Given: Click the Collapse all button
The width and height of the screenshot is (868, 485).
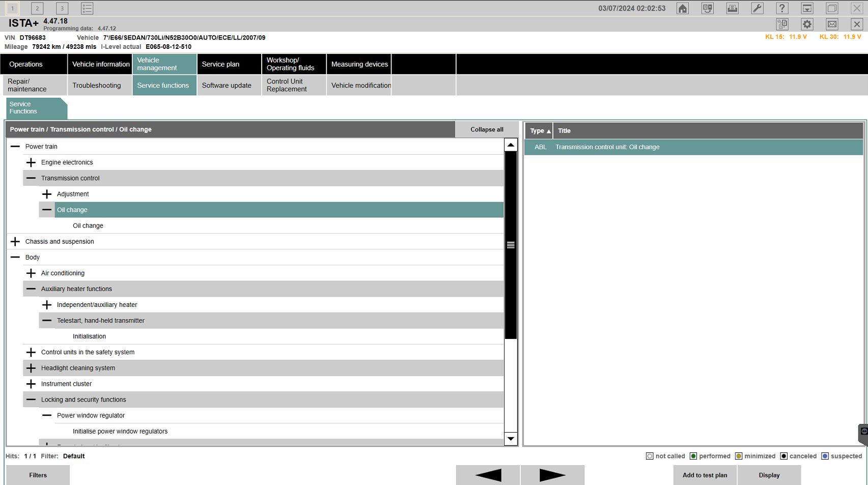Looking at the screenshot, I should click(486, 129).
